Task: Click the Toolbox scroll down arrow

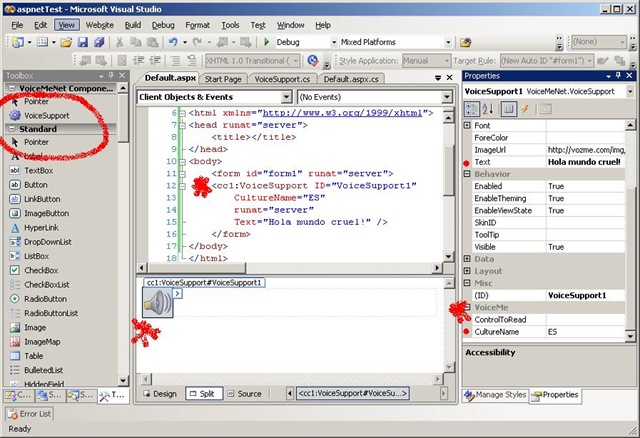Action: click(x=123, y=381)
